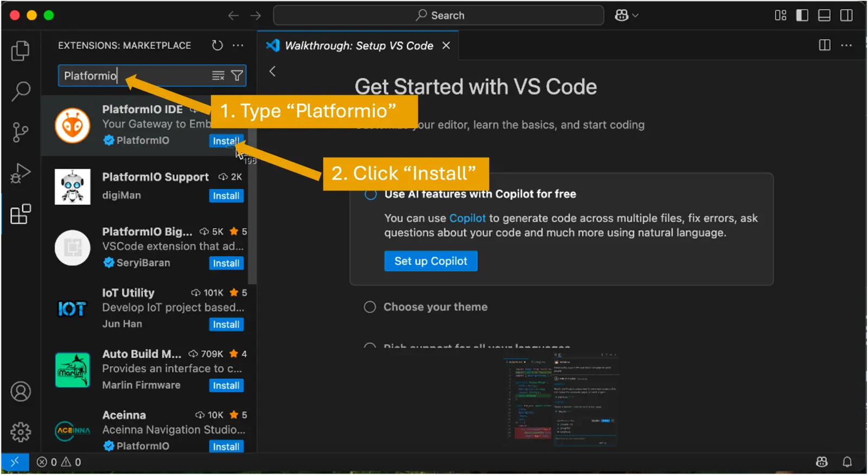868x475 pixels.
Task: Install the PlatformIO IDE extension
Action: tap(226, 141)
